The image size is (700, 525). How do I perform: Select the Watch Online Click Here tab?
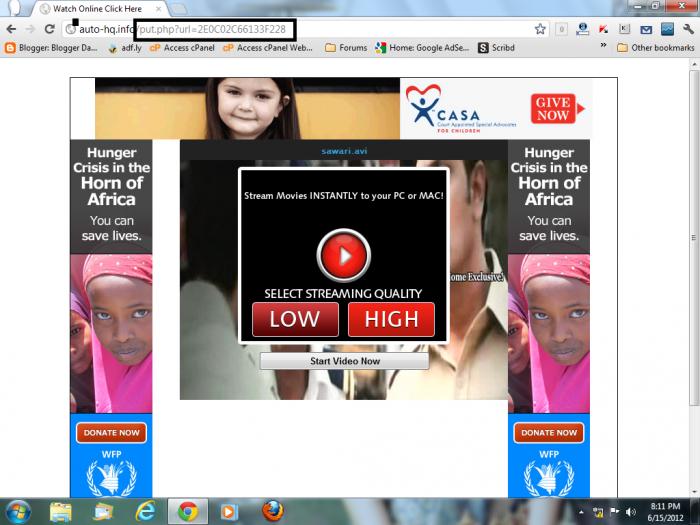coord(97,8)
